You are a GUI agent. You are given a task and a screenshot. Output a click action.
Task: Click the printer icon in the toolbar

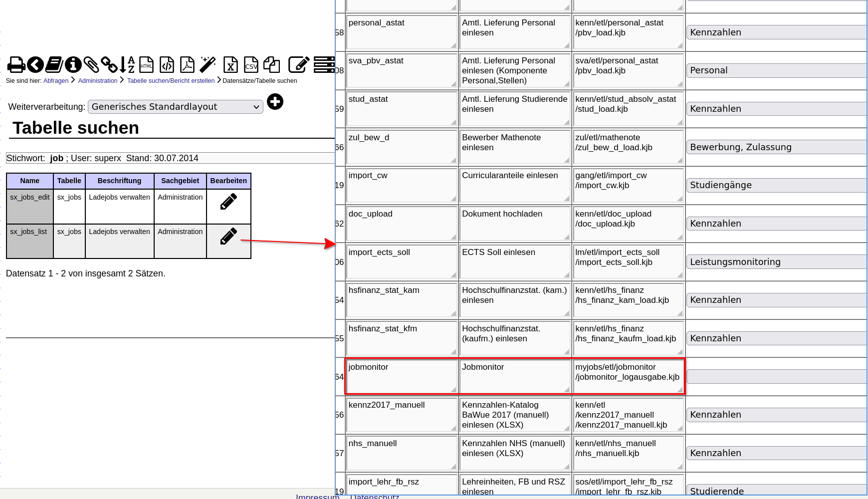tap(16, 65)
